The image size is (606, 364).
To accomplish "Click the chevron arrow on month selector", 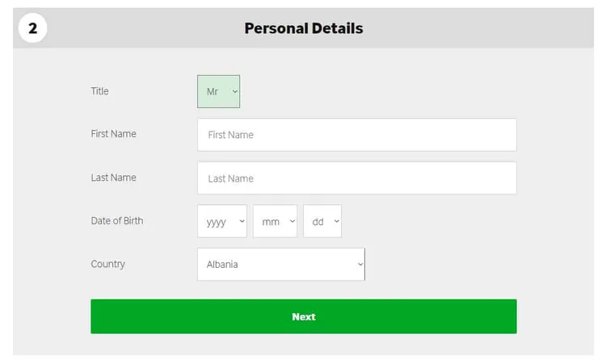I will [x=291, y=222].
